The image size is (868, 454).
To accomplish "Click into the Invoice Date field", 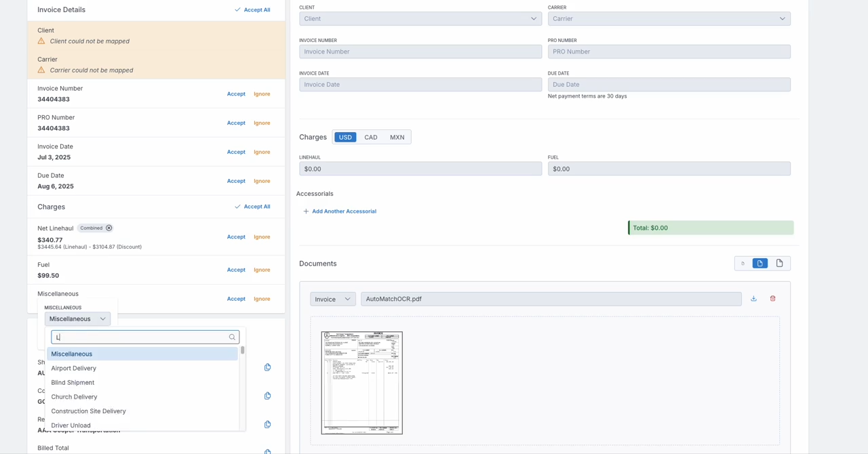I will click(420, 85).
